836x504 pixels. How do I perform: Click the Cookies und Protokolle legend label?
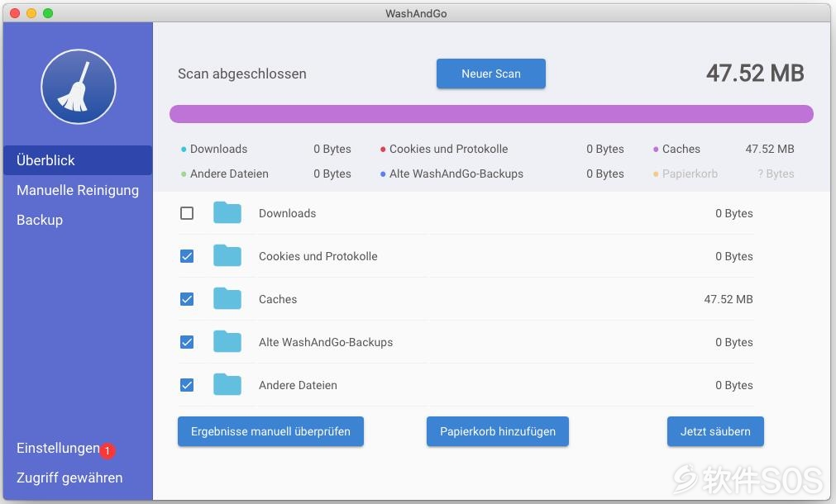pos(449,150)
